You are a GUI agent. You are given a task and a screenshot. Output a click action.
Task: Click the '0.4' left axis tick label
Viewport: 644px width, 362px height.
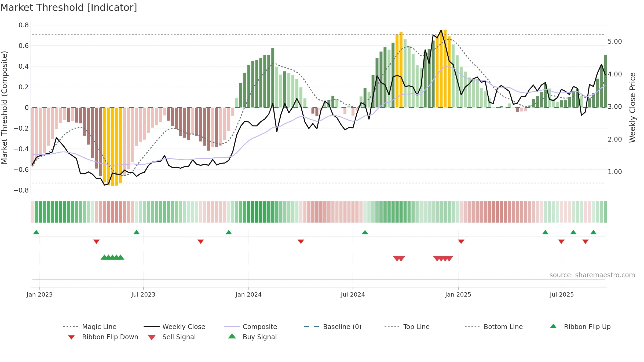tap(24, 67)
